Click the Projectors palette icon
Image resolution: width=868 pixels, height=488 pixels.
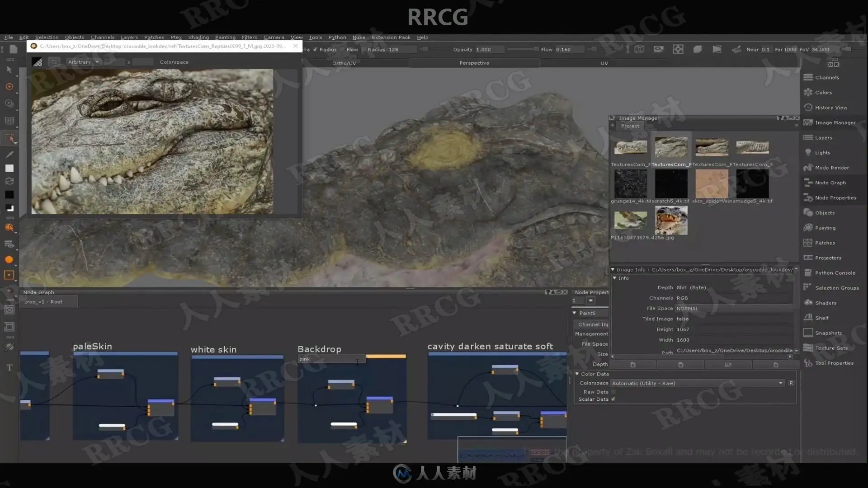click(808, 258)
